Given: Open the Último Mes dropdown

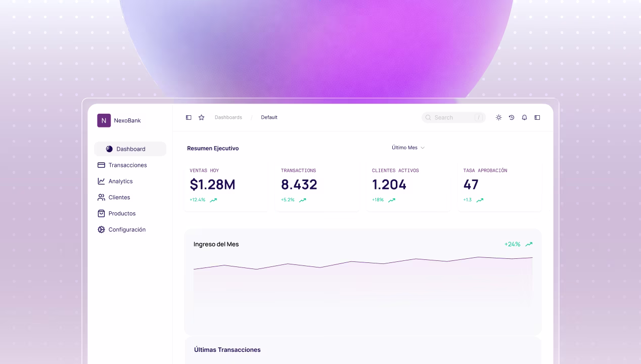Looking at the screenshot, I should [x=408, y=148].
